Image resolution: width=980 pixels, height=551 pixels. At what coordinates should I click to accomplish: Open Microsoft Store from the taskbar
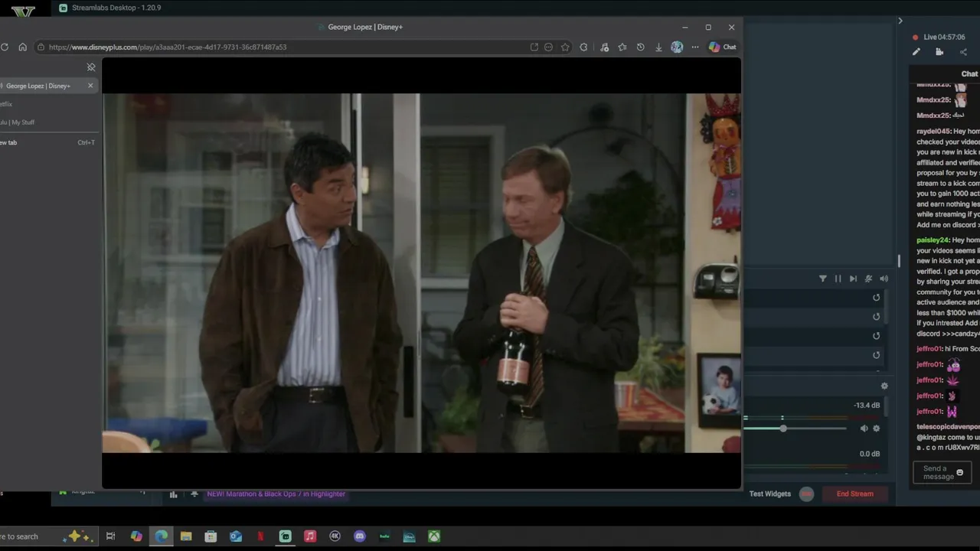[x=211, y=536]
